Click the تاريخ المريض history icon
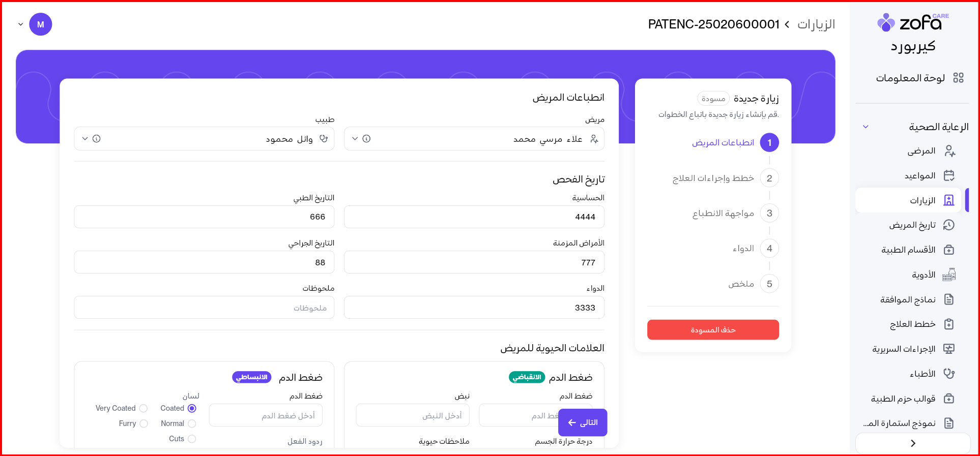 [x=949, y=225]
